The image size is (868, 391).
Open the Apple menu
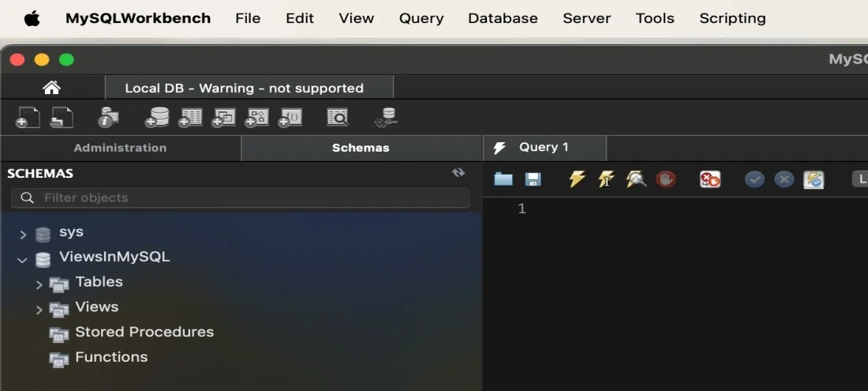point(32,18)
